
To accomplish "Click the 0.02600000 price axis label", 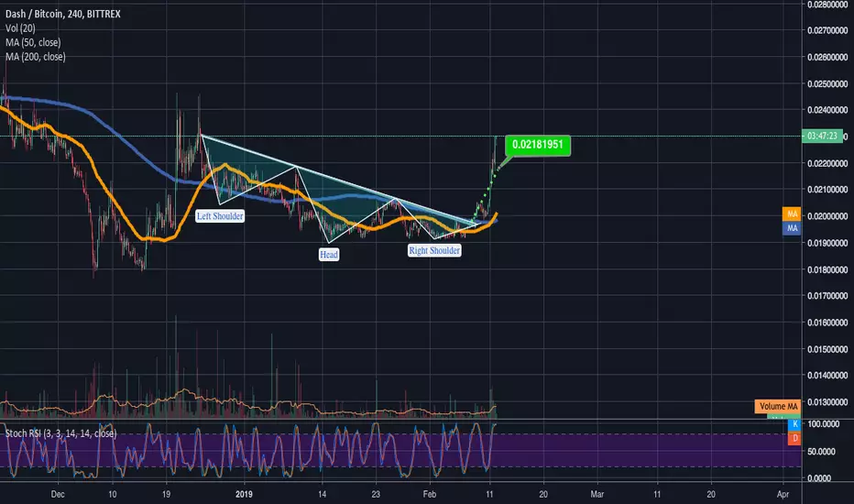I will click(827, 57).
